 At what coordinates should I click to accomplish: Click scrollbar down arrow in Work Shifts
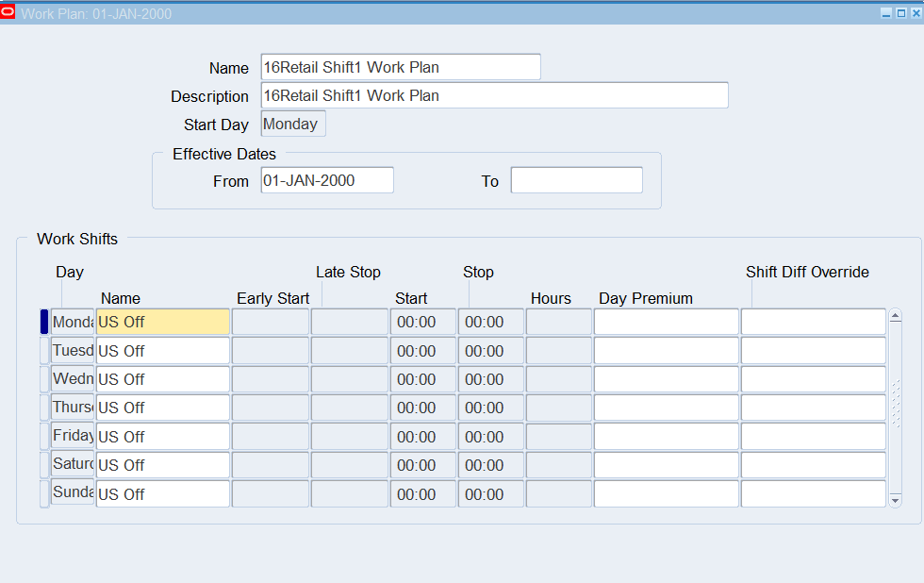click(895, 500)
